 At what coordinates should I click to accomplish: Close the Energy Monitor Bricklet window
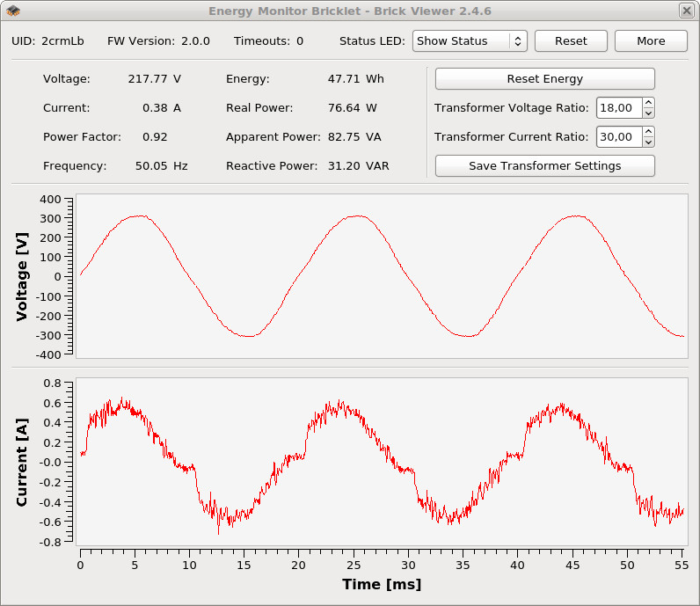point(686,11)
